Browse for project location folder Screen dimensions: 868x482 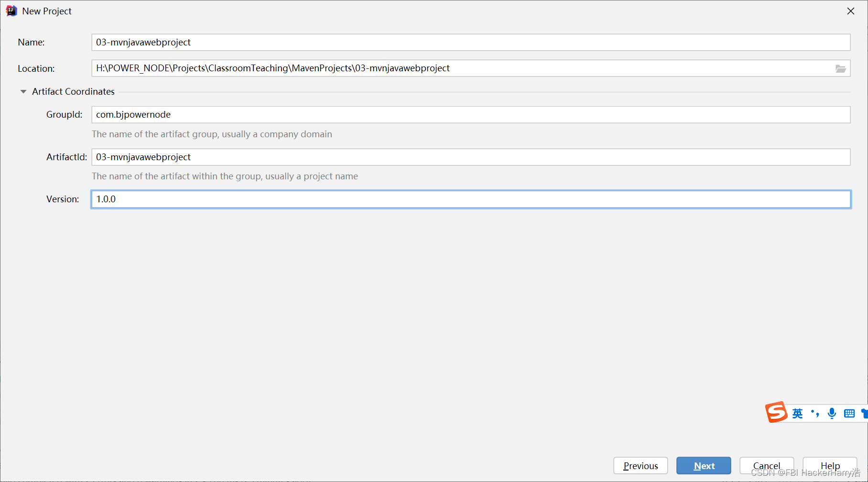point(840,69)
